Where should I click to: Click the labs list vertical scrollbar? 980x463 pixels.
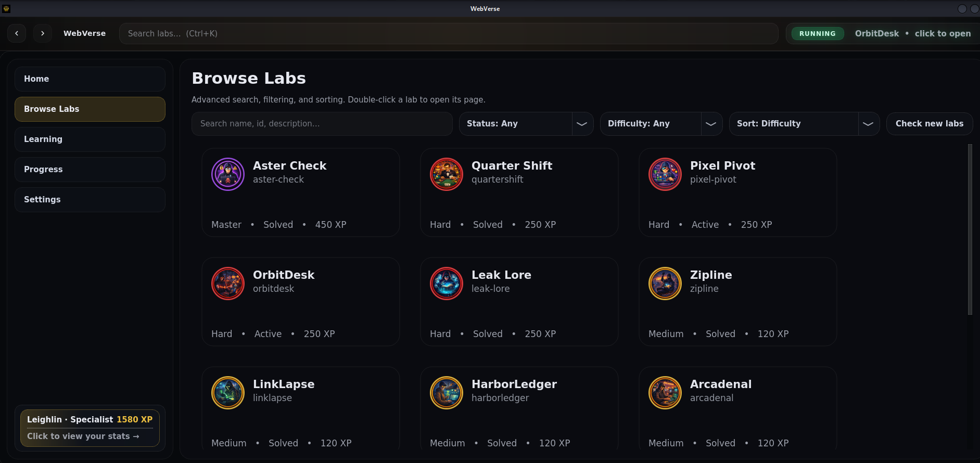970,229
